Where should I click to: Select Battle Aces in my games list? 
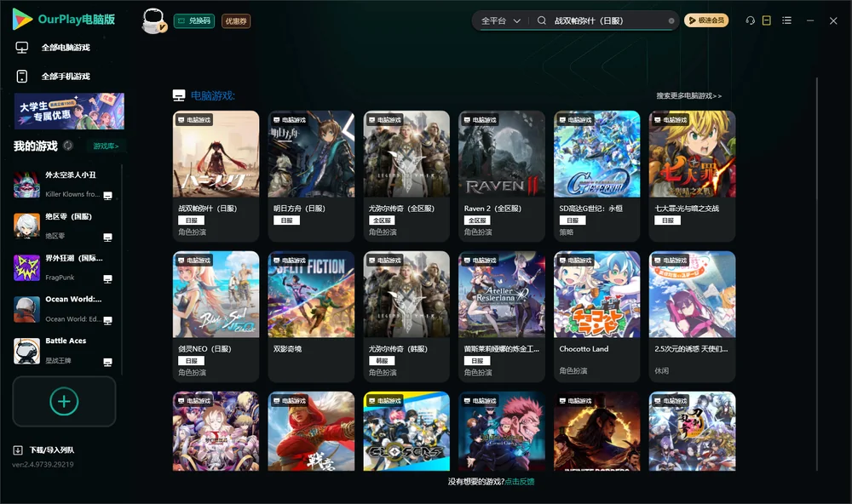point(63,351)
